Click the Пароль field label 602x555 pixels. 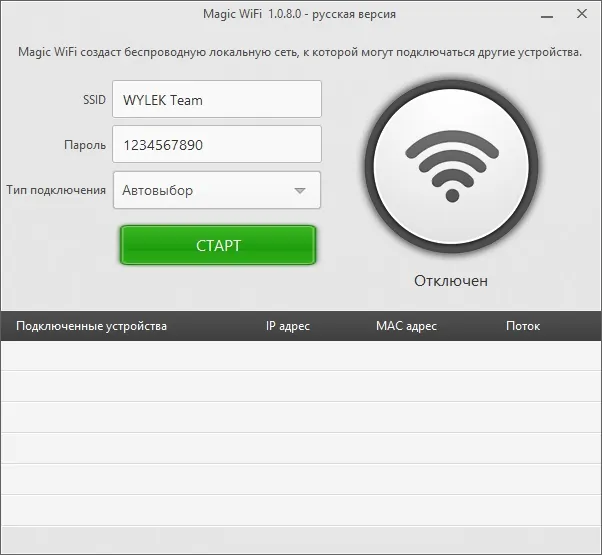(85, 145)
